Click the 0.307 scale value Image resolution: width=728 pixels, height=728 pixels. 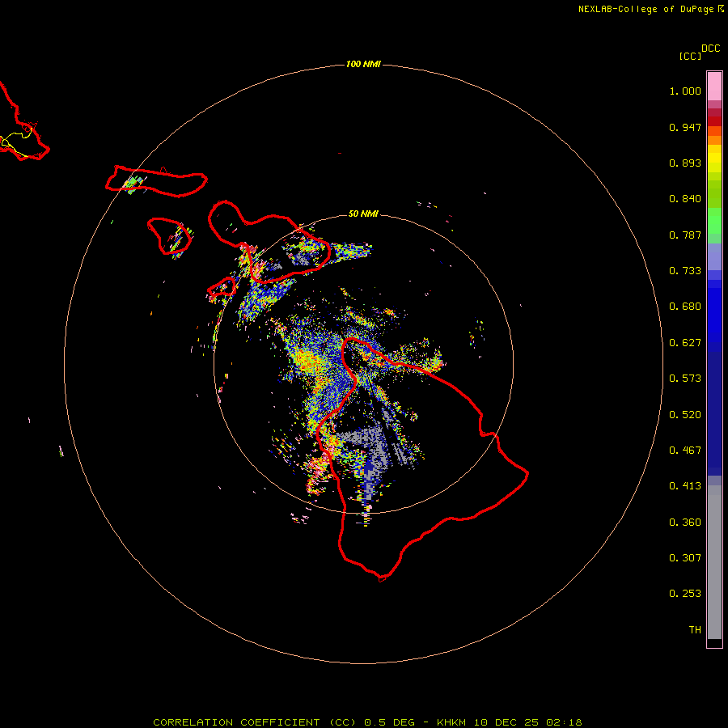click(685, 558)
